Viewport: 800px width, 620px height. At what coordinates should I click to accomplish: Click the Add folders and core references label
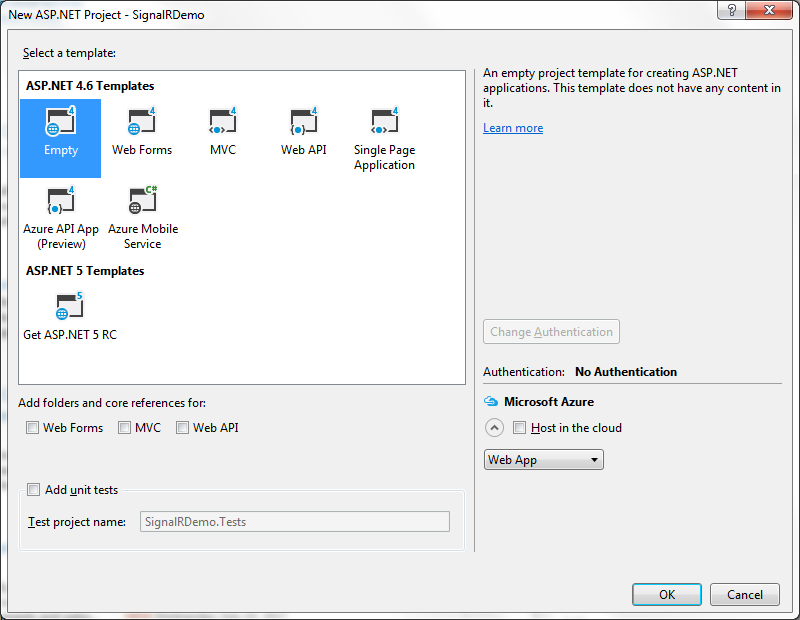[x=112, y=403]
